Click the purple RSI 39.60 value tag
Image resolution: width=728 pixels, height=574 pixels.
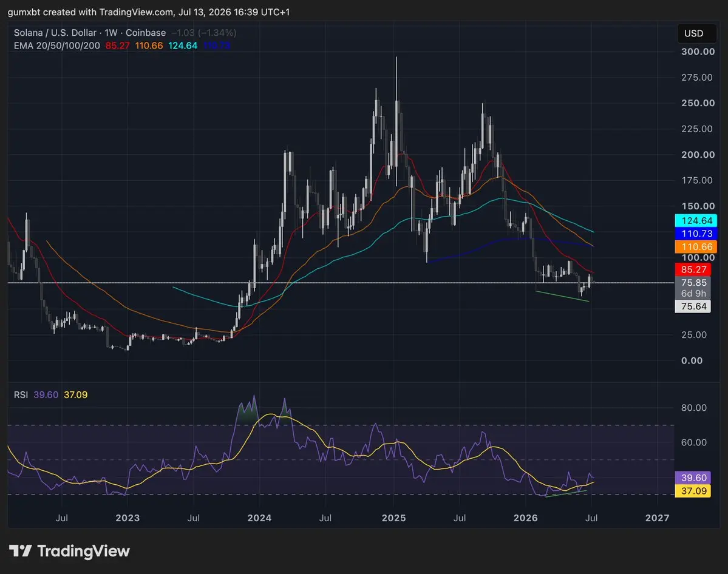(692, 478)
